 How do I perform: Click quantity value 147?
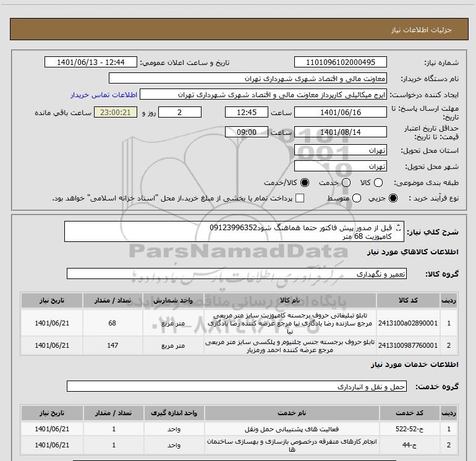coord(113,345)
